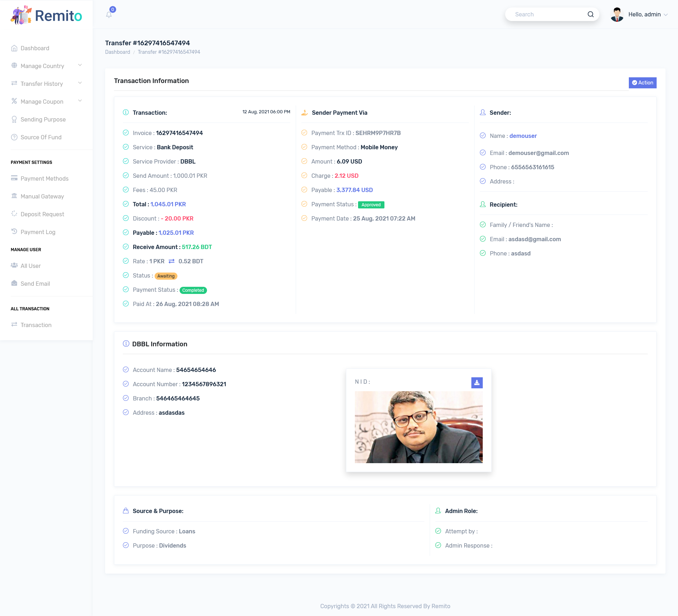This screenshot has height=616, width=678.
Task: Expand the Manage Coupon submenu chevron
Action: [80, 101]
